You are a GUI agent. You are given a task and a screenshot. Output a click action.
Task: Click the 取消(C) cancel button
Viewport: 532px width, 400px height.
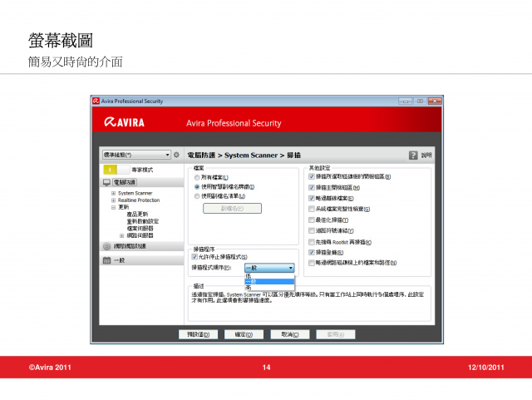coord(290,334)
